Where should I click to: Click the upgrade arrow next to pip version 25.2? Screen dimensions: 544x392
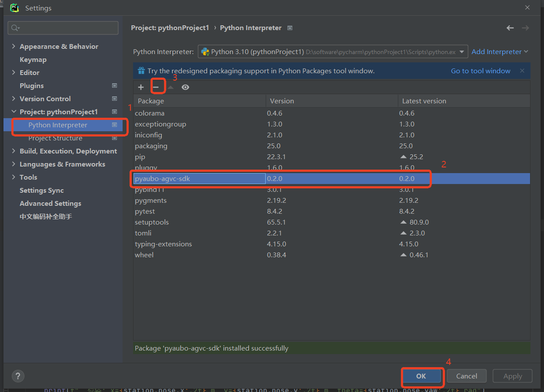coord(404,157)
